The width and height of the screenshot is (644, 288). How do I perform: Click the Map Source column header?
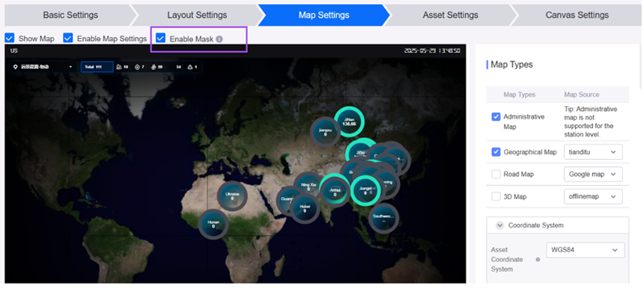point(581,95)
